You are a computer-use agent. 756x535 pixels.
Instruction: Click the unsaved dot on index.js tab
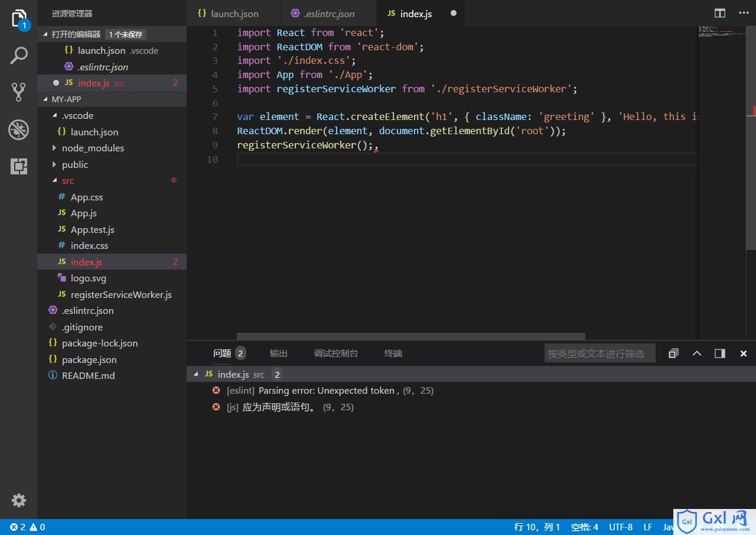(x=454, y=13)
